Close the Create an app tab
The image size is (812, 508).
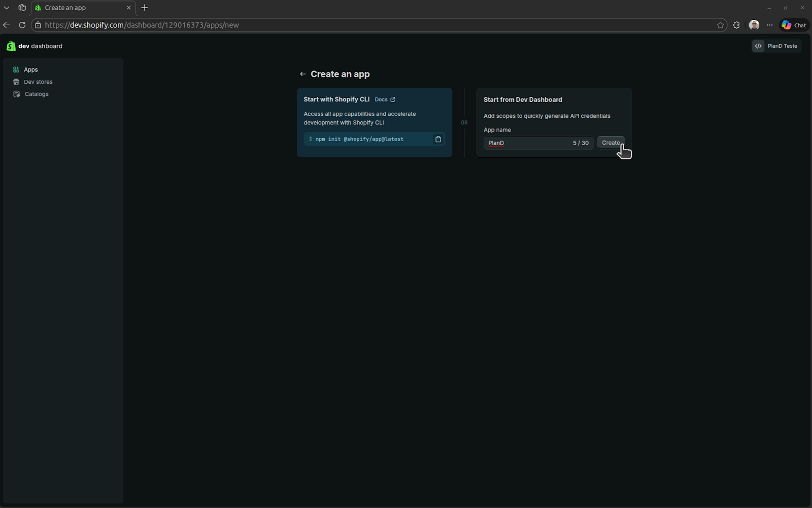[x=128, y=8]
